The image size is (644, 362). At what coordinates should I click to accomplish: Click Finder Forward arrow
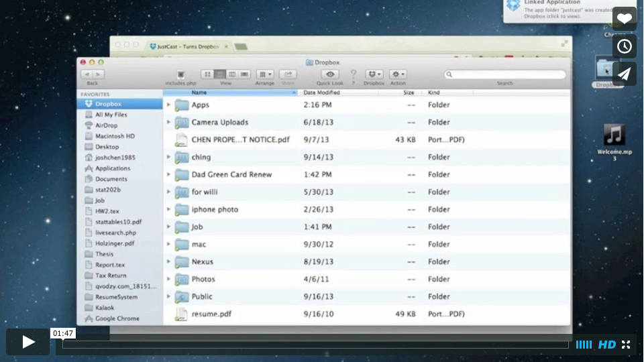[x=99, y=74]
